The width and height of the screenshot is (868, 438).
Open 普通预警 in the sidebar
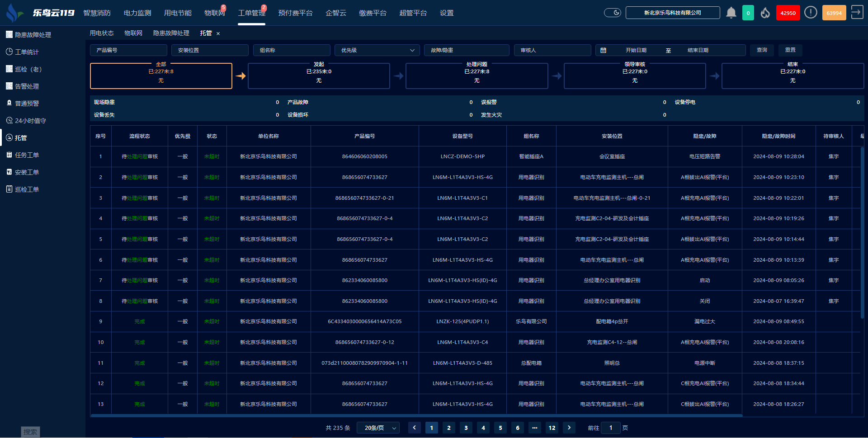27,104
